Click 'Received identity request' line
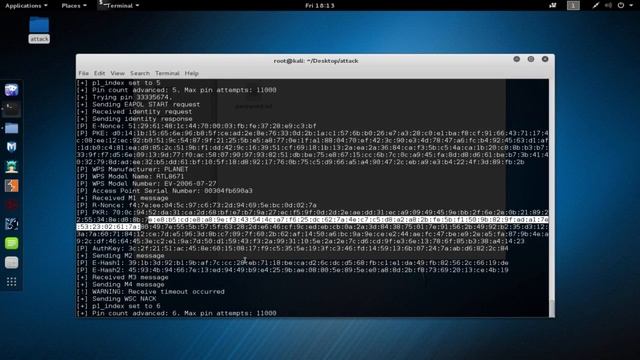Image resolution: width=640 pixels, height=360 pixels. click(x=134, y=111)
